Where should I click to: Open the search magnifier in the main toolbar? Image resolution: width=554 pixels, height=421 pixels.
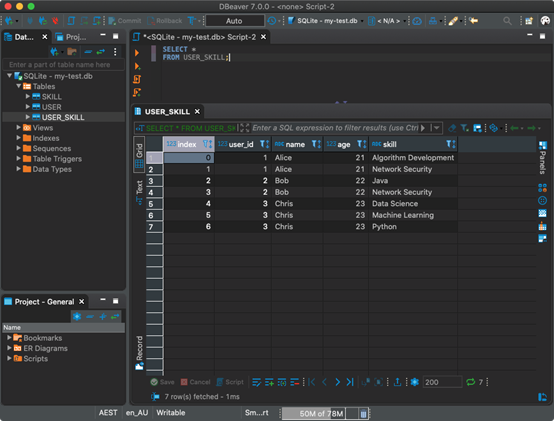pyautogui.click(x=507, y=21)
